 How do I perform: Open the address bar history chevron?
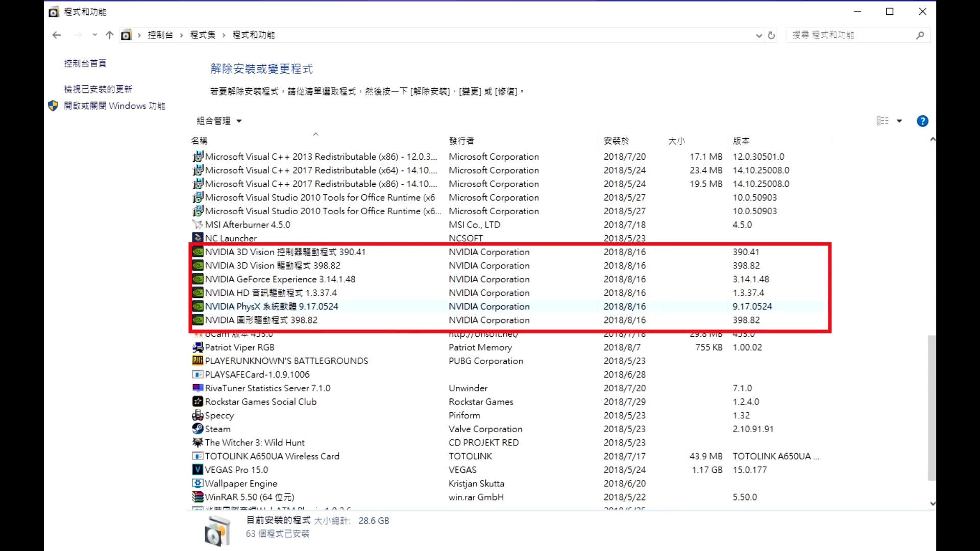coord(758,35)
